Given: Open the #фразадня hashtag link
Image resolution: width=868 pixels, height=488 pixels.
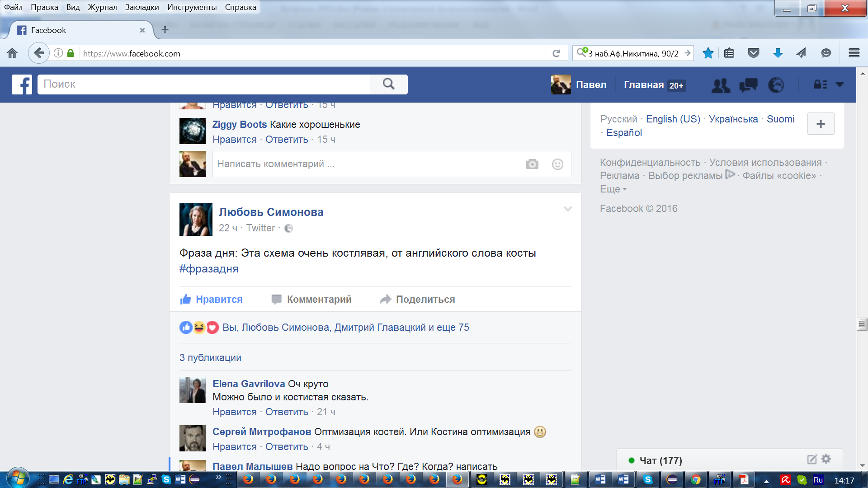Looking at the screenshot, I should point(209,269).
